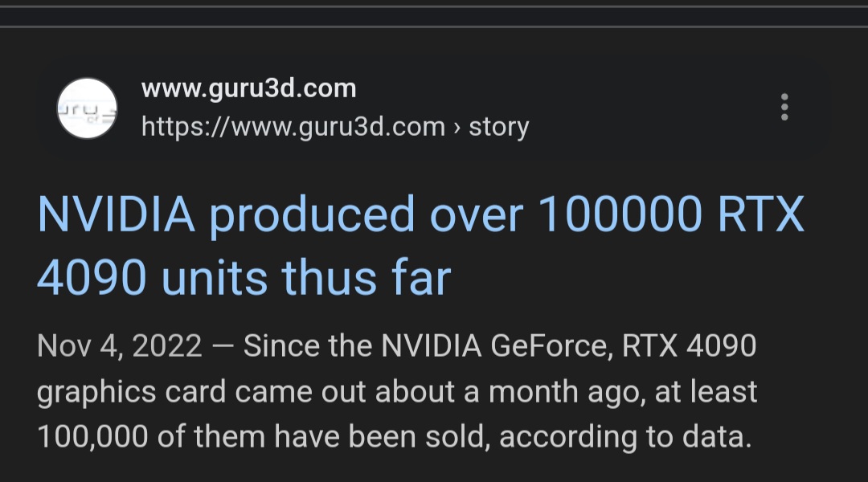Open the three-dot more options menu
Viewport: 868px width, 482px height.
click(784, 107)
